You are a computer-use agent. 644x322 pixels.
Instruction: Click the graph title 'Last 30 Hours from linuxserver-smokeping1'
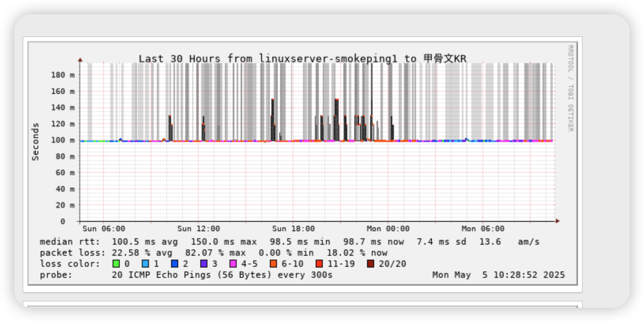[x=268, y=59]
